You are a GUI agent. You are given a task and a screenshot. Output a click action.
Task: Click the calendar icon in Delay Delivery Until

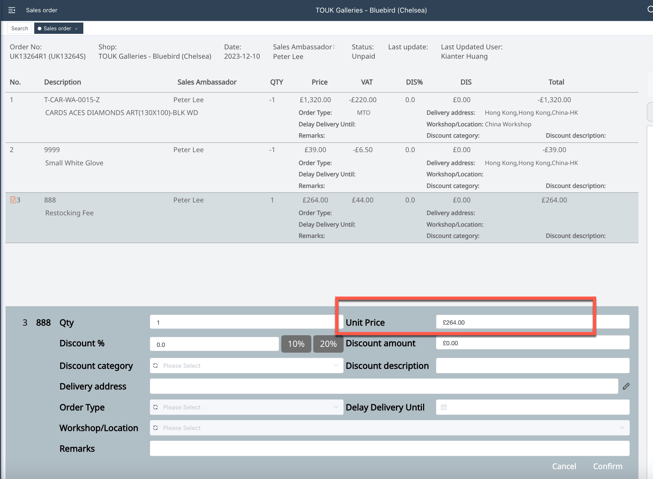444,407
